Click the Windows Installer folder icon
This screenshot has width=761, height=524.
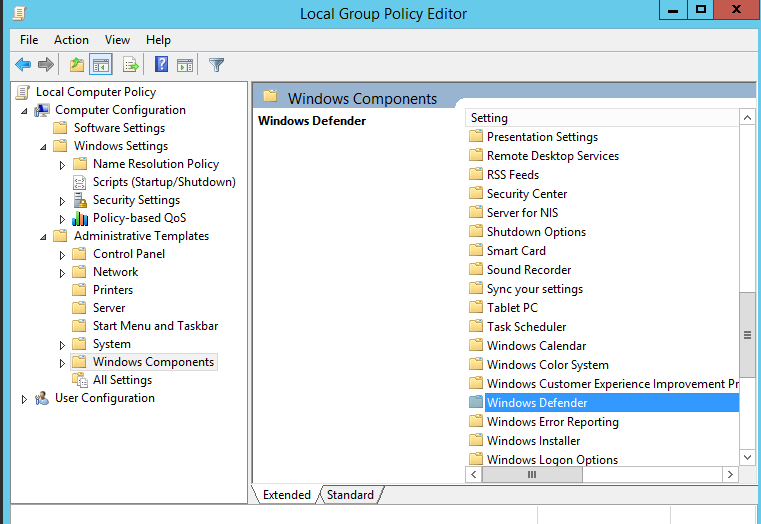(x=476, y=440)
